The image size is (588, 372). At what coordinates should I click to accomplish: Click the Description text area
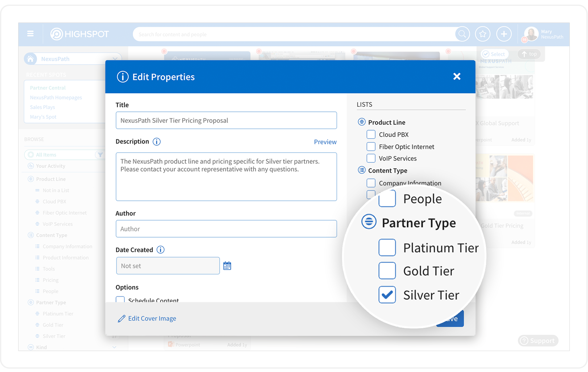pyautogui.click(x=226, y=177)
